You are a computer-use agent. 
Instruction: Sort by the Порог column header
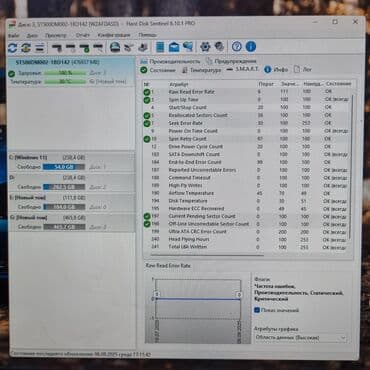[x=266, y=84]
